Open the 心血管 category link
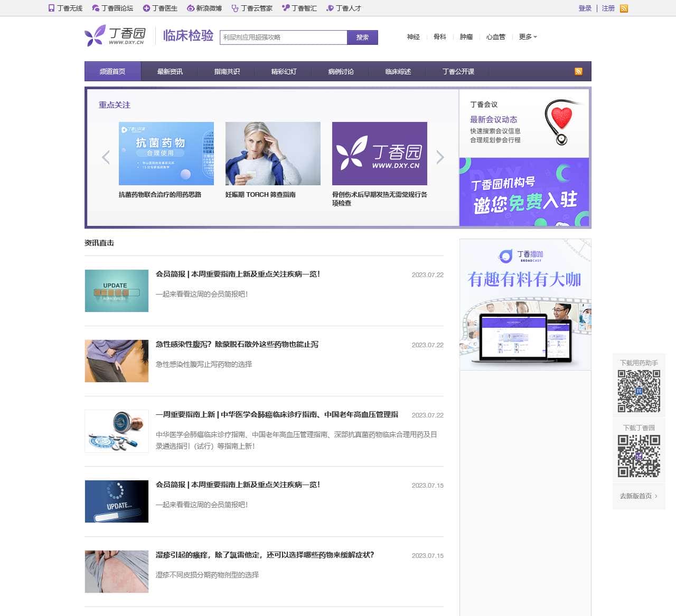This screenshot has height=616, width=676. (x=495, y=37)
